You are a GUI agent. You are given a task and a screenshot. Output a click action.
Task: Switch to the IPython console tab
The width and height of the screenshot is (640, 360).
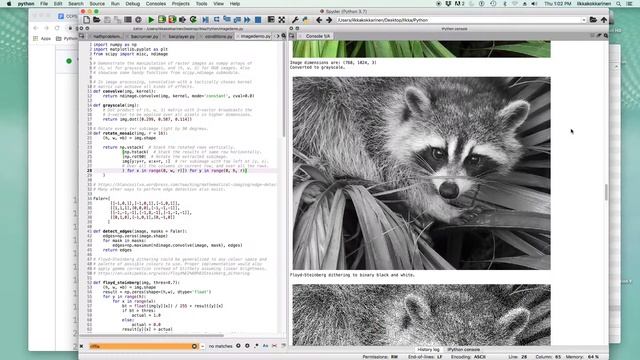coord(464,350)
